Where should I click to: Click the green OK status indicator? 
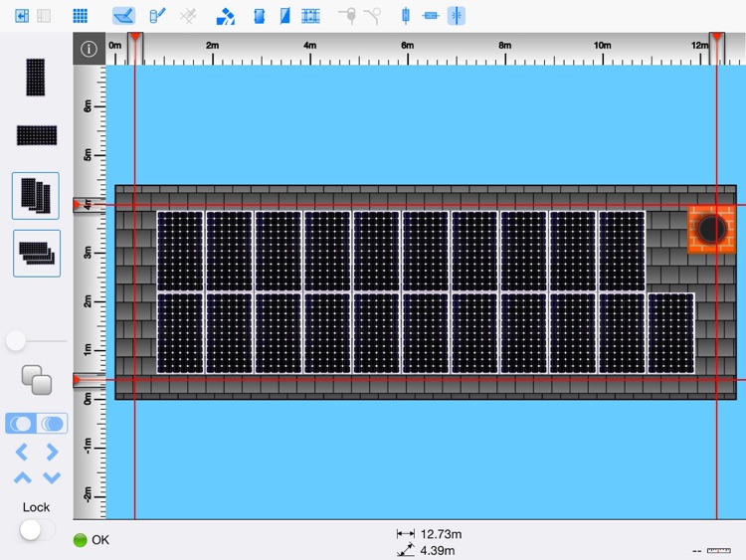(x=81, y=540)
